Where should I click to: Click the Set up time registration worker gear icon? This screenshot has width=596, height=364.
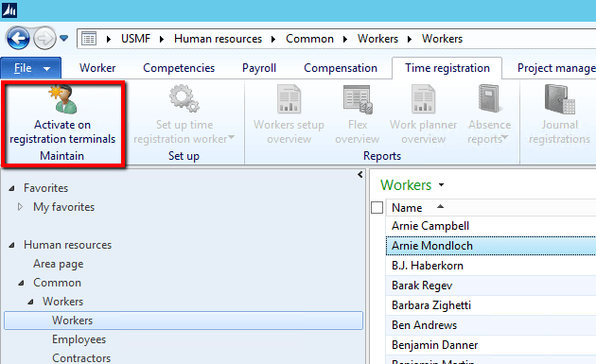[x=184, y=98]
